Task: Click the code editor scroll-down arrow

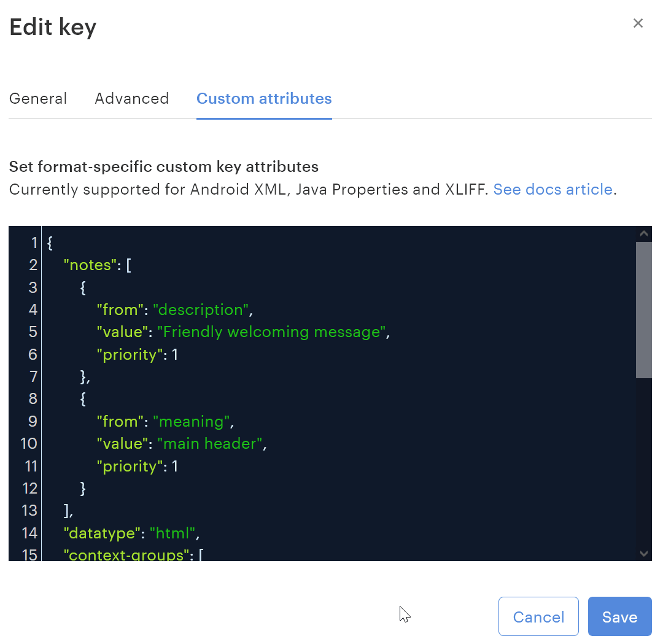Action: (x=643, y=553)
